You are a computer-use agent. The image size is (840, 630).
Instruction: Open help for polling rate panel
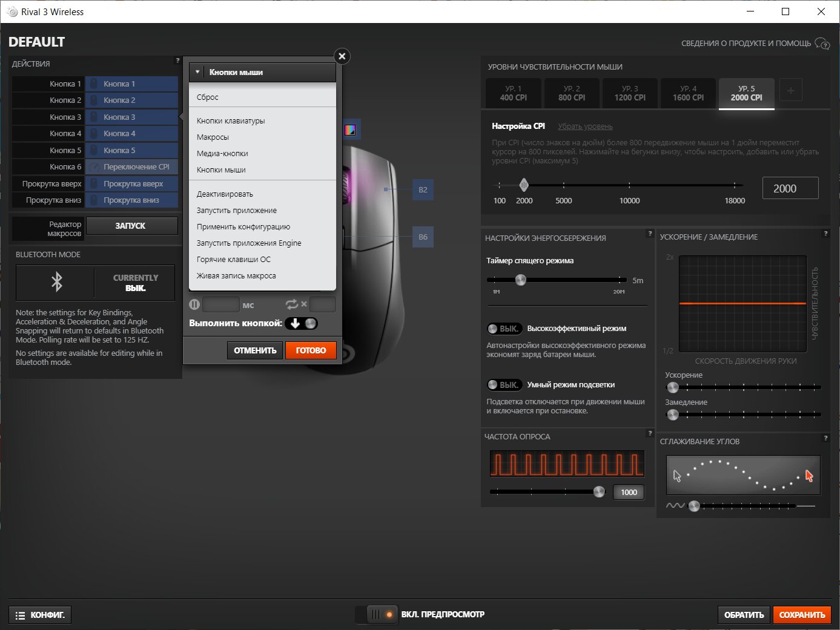pyautogui.click(x=650, y=433)
